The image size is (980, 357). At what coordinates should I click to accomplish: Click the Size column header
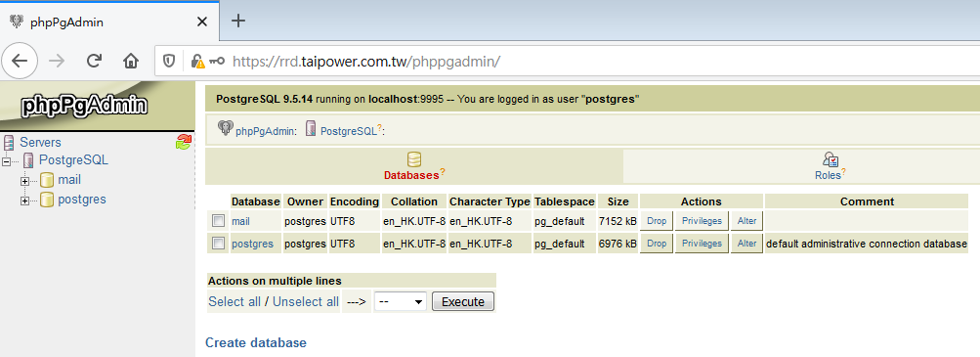(618, 201)
